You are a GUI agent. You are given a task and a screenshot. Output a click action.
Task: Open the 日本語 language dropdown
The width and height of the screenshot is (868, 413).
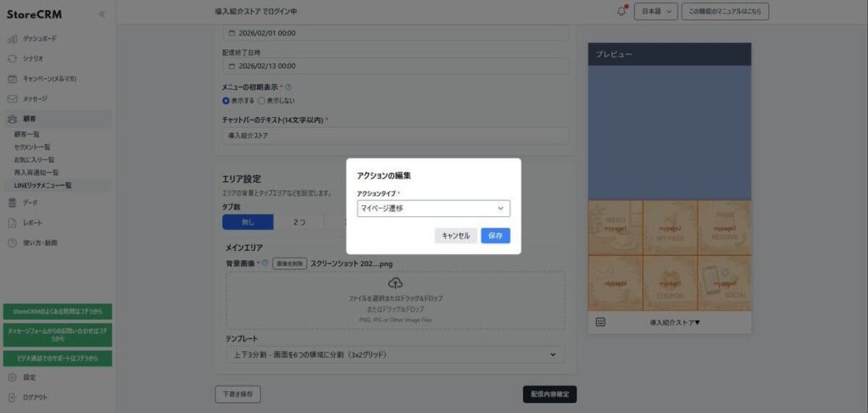point(656,11)
